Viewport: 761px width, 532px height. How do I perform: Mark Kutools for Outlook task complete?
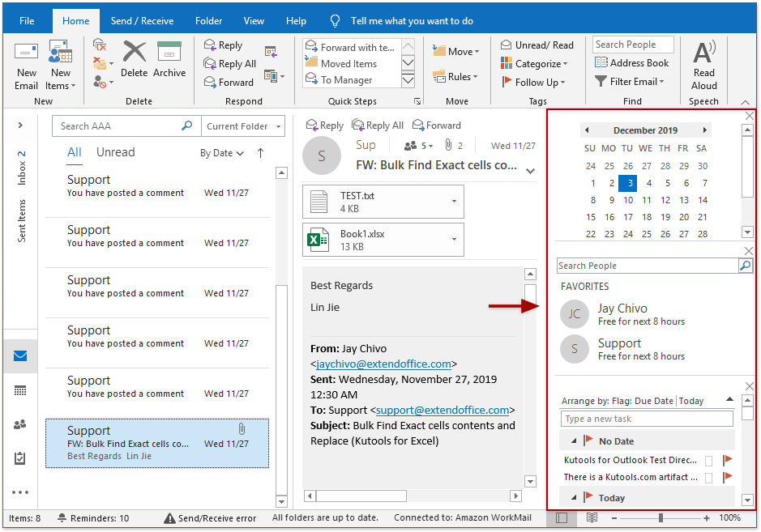[x=708, y=460]
